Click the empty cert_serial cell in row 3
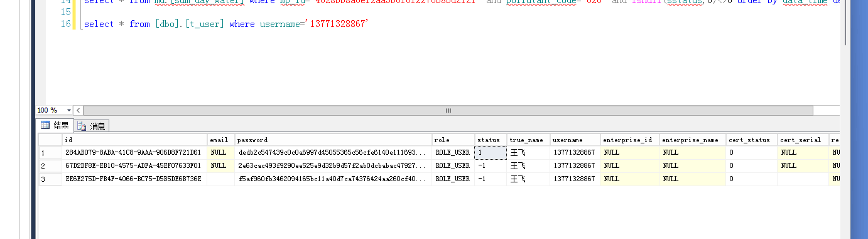The width and height of the screenshot is (868, 239). [x=803, y=179]
